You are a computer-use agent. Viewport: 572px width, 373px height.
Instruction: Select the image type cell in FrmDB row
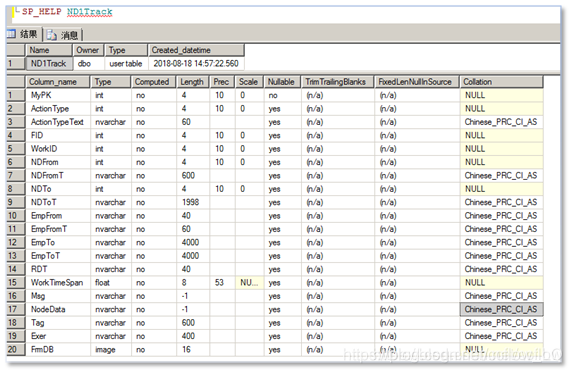point(111,350)
